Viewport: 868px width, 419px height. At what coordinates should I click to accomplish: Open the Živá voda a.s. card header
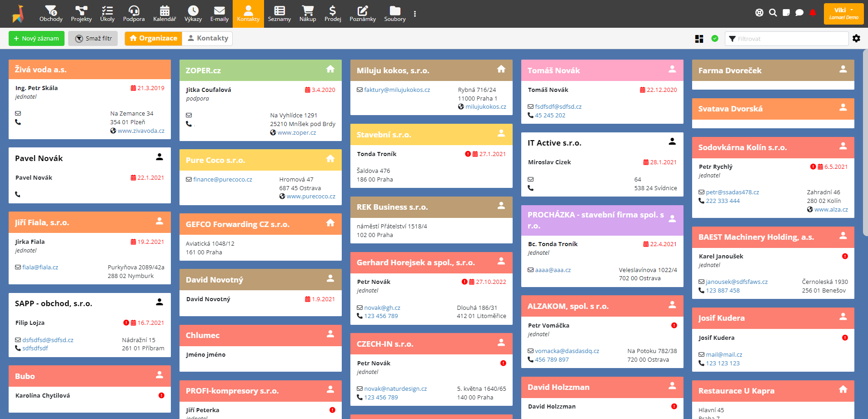pos(90,70)
